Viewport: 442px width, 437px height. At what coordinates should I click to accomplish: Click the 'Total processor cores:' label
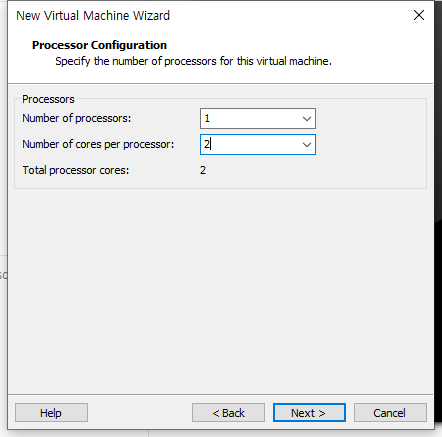[x=76, y=170]
